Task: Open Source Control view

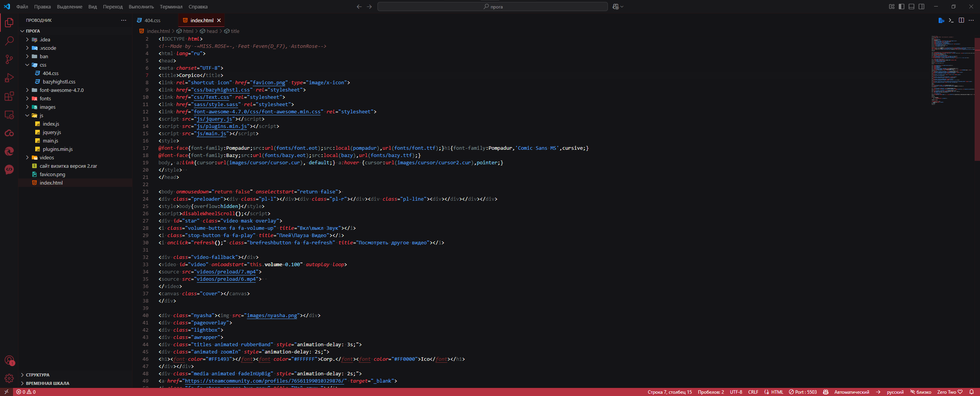Action: pos(9,59)
